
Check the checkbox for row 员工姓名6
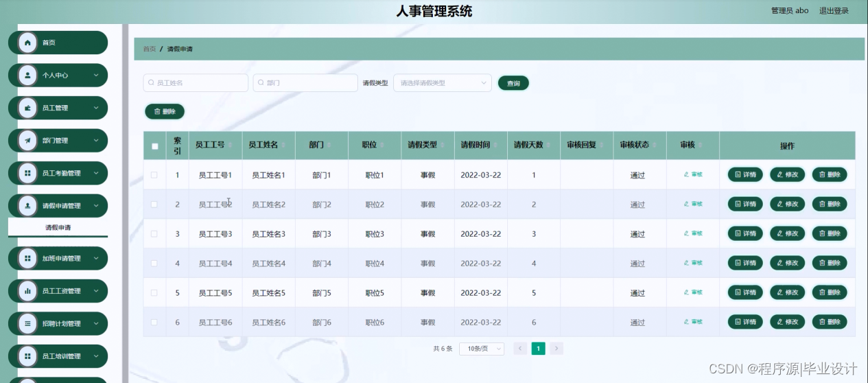point(154,323)
